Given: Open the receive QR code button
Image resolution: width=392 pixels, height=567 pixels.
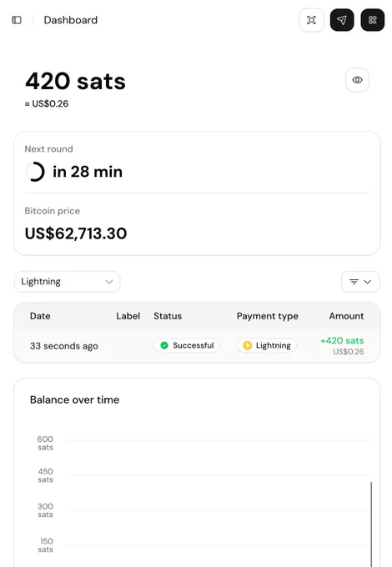Looking at the screenshot, I should click(373, 20).
